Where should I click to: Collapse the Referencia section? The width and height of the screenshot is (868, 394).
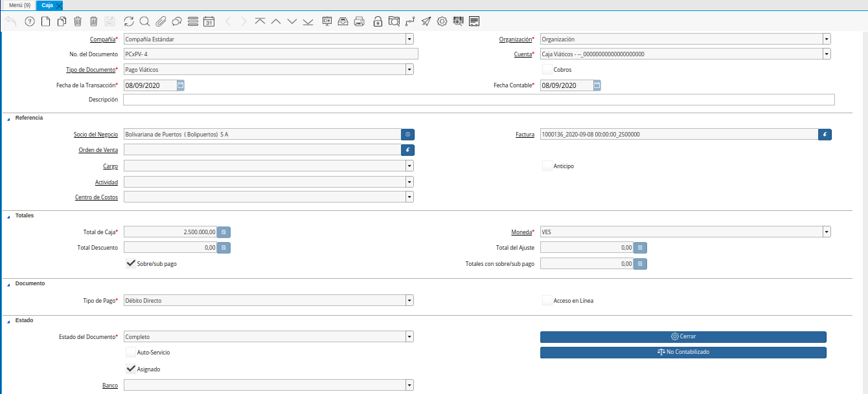(x=8, y=118)
